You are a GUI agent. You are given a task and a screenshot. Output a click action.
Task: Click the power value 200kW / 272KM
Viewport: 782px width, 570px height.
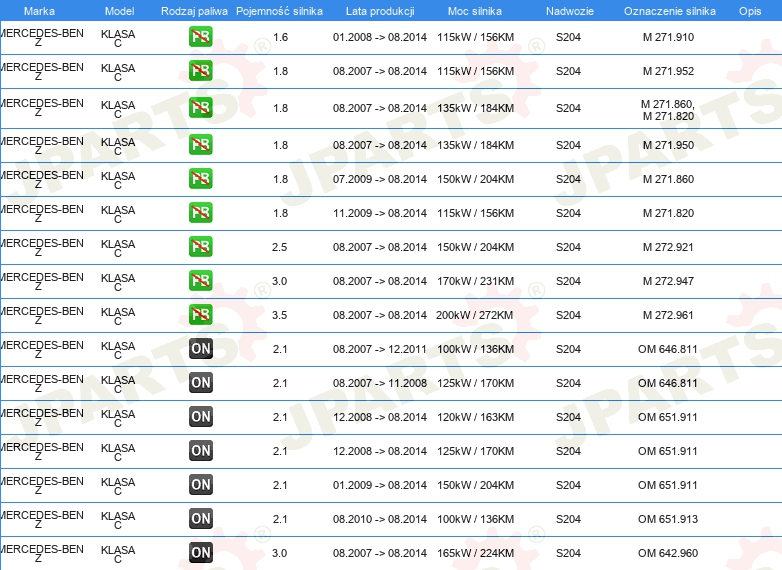tap(475, 315)
